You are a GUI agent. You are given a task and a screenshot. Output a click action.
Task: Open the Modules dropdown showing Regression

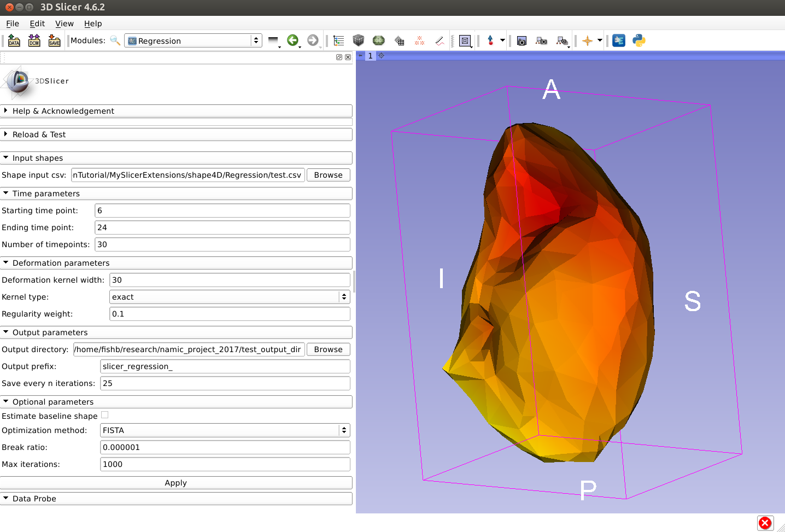(193, 40)
